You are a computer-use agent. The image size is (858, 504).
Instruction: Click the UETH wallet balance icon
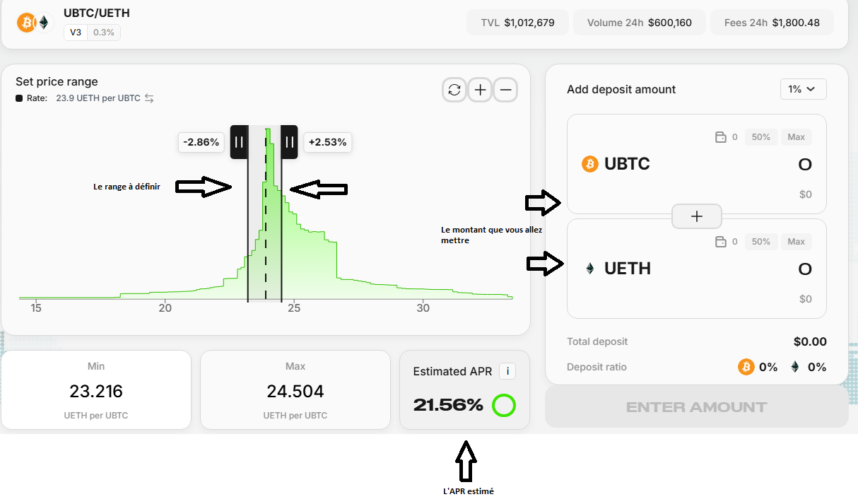point(721,242)
